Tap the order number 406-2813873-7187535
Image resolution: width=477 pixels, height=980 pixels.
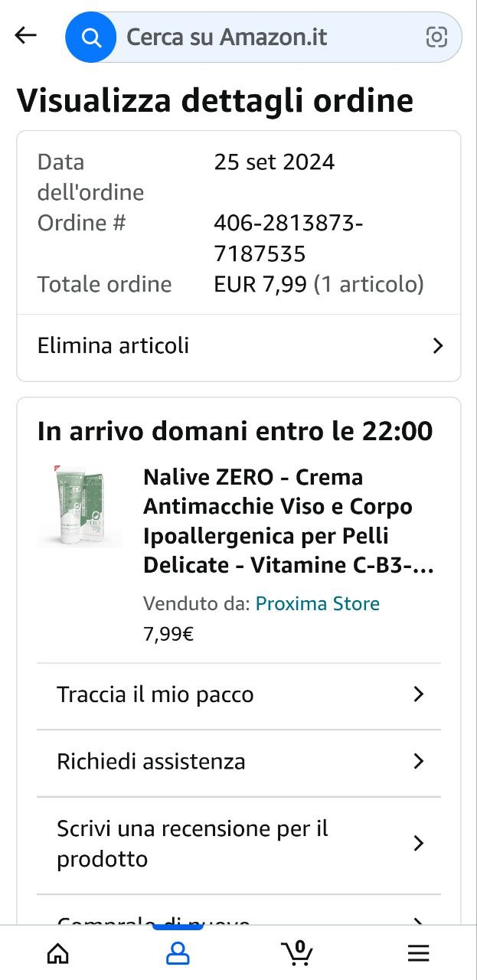coord(289,238)
